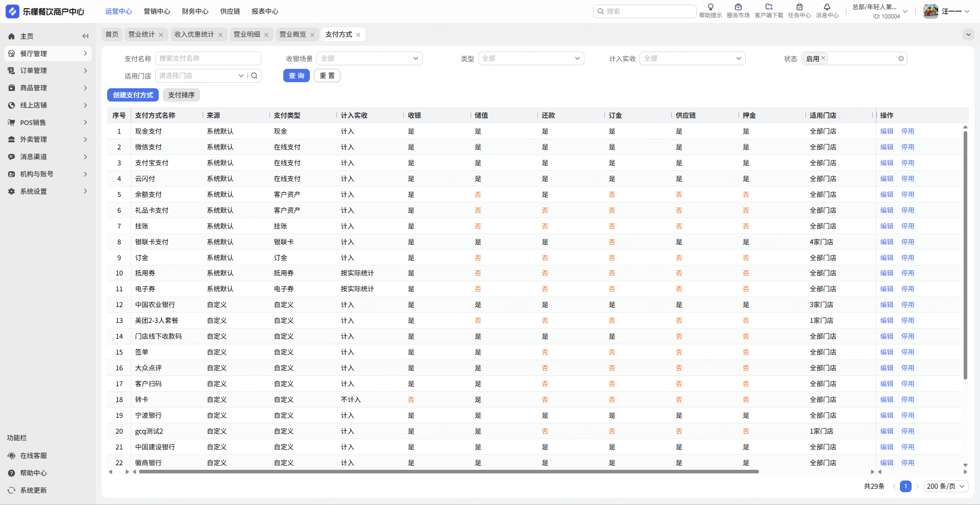The width and height of the screenshot is (980, 505).
Task: Expand the 餐厅管理 sidebar menu
Action: (x=85, y=54)
